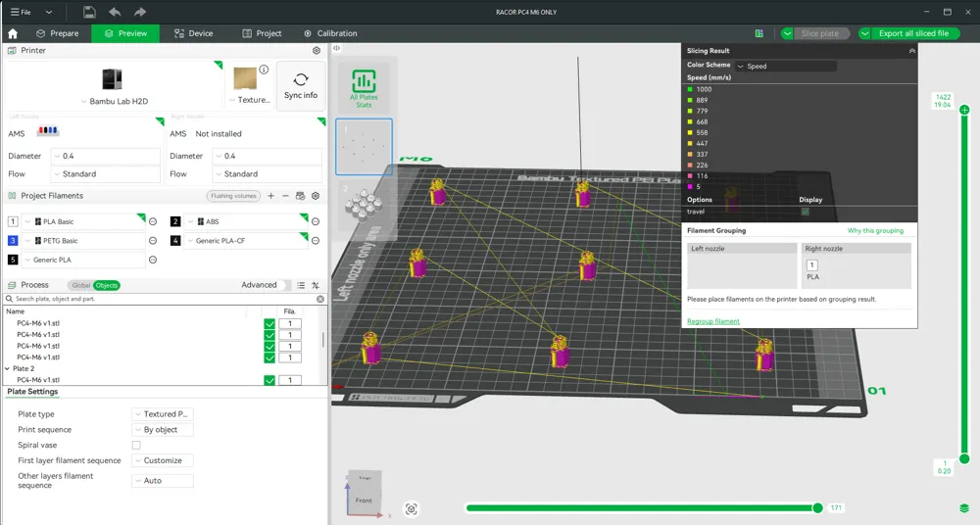The width and height of the screenshot is (980, 525).
Task: Open Print sequence By object dropdown
Action: coord(163,429)
